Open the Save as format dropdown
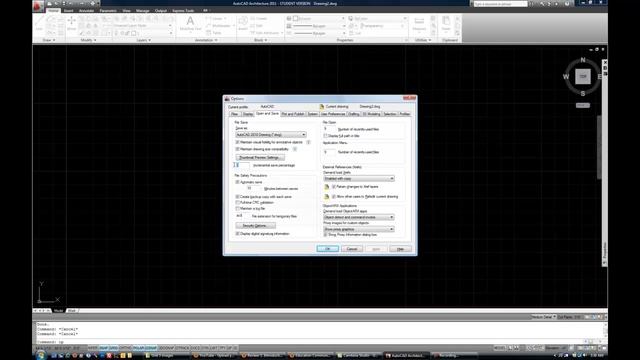640x360 pixels. click(x=271, y=134)
